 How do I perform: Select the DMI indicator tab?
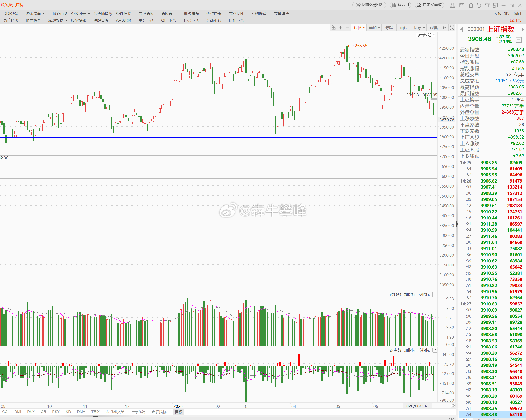pyautogui.click(x=18, y=412)
